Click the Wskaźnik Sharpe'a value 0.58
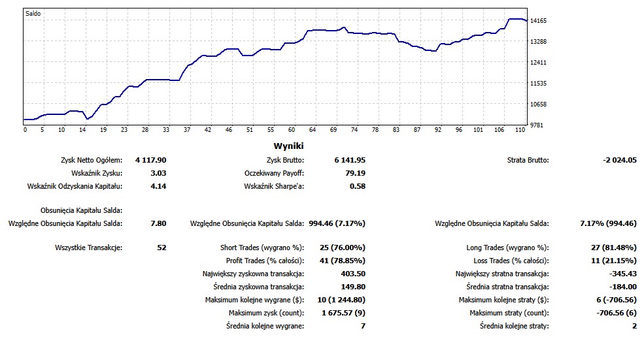 357,186
